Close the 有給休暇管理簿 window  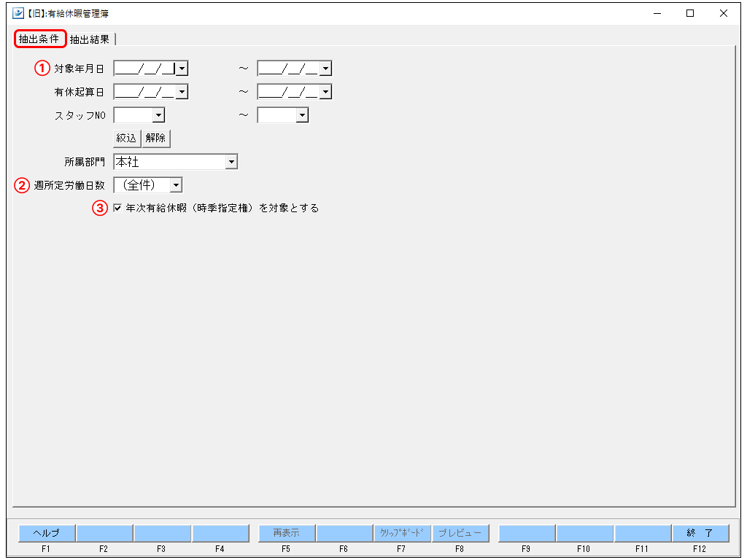point(723,13)
